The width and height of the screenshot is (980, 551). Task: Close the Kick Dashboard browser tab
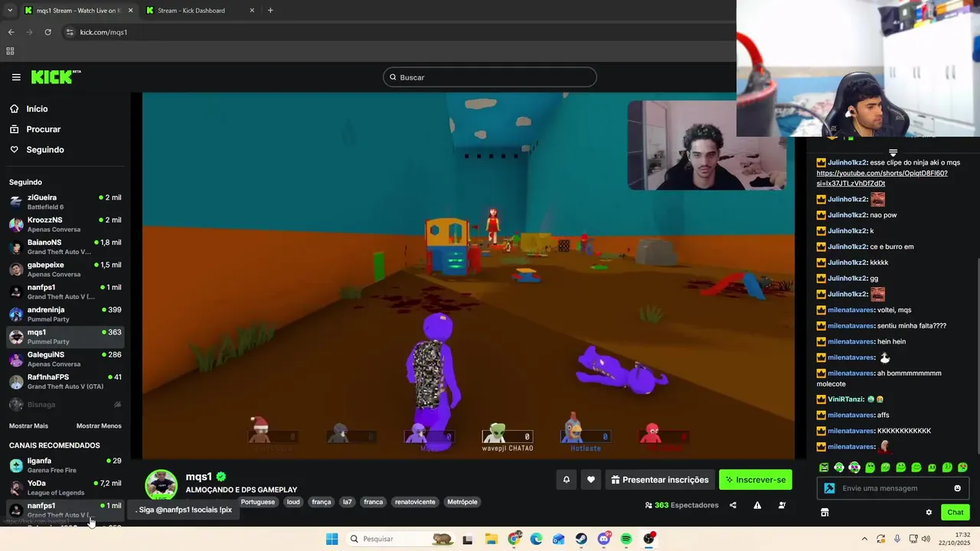tap(253, 11)
